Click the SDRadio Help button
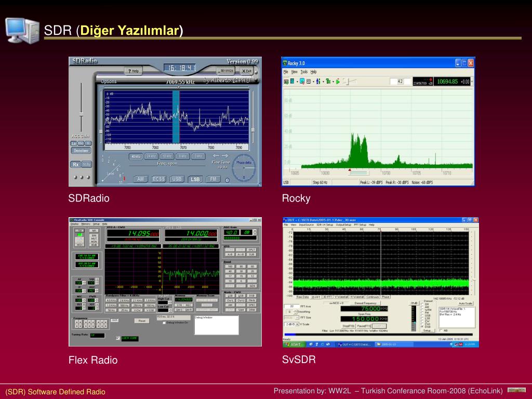The width and height of the screenshot is (532, 399). (x=134, y=71)
